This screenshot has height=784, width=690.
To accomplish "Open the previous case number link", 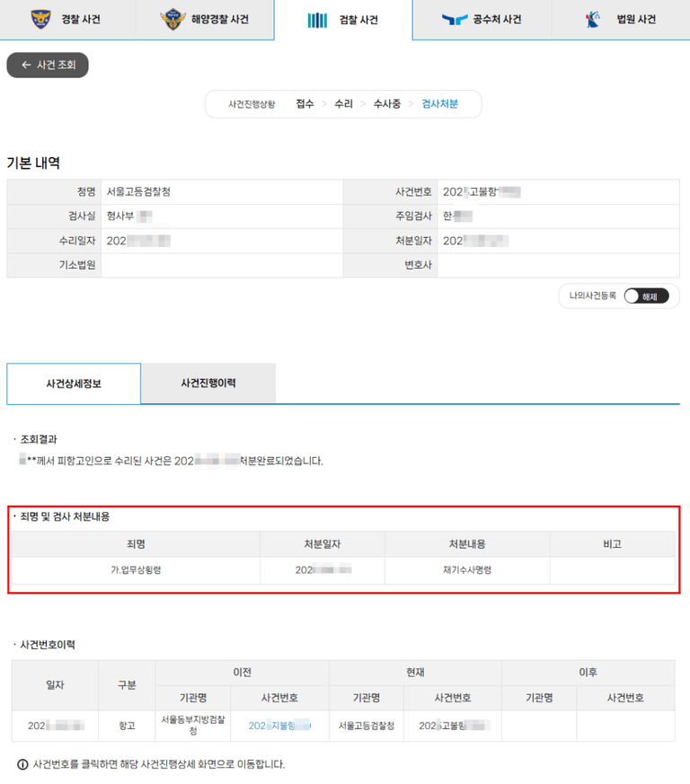I will pyautogui.click(x=279, y=726).
